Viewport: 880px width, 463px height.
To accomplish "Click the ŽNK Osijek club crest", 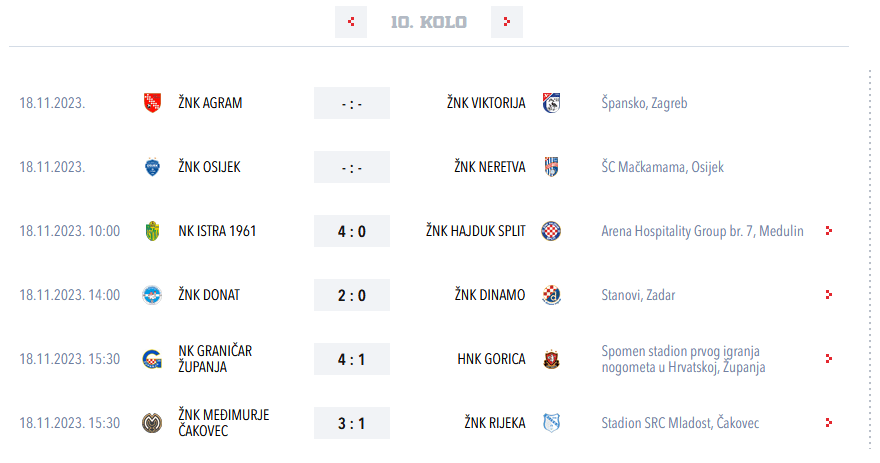I will coord(152,167).
